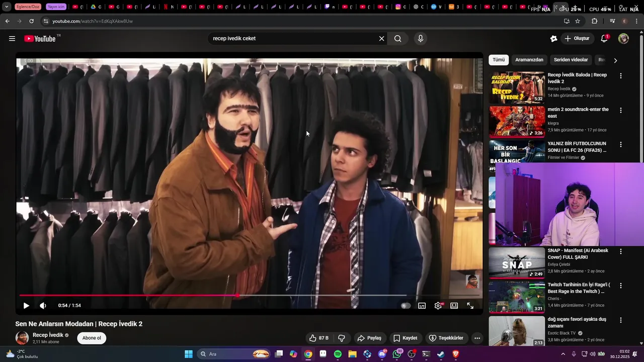Select the Aramanızdan filter chip
Screen dimensions: 644x362
click(529, 60)
